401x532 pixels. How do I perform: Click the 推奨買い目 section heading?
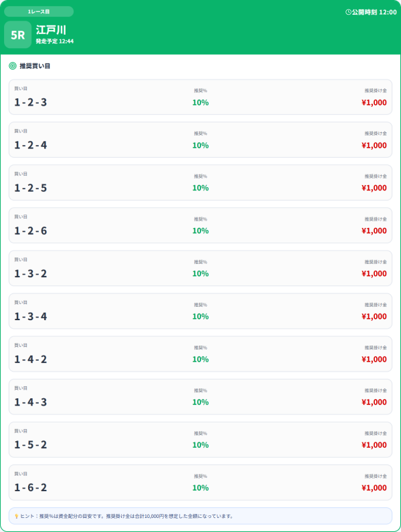click(35, 66)
